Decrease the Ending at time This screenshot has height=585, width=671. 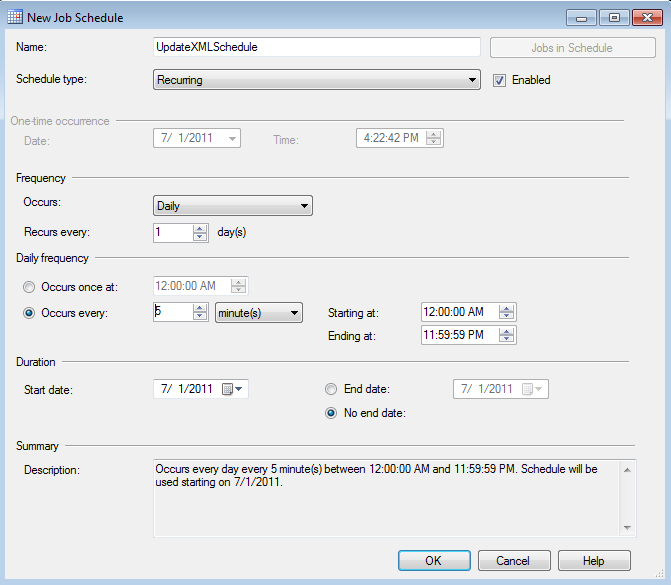506,340
